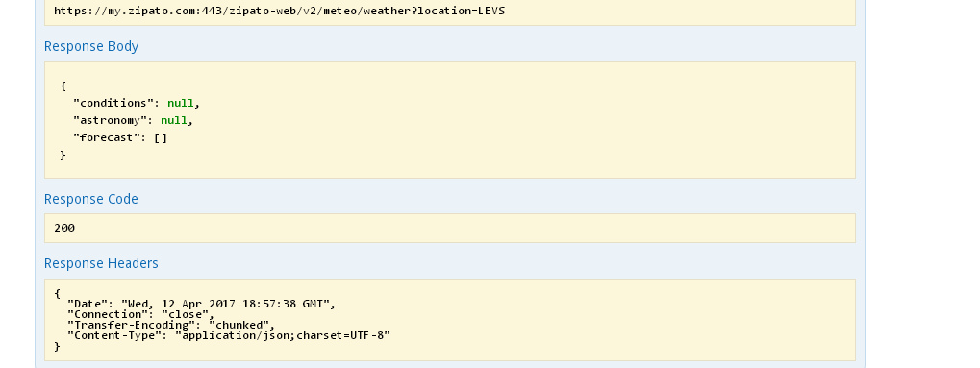Click the opening brace of the response body
The height and width of the screenshot is (368, 980).
(x=63, y=86)
